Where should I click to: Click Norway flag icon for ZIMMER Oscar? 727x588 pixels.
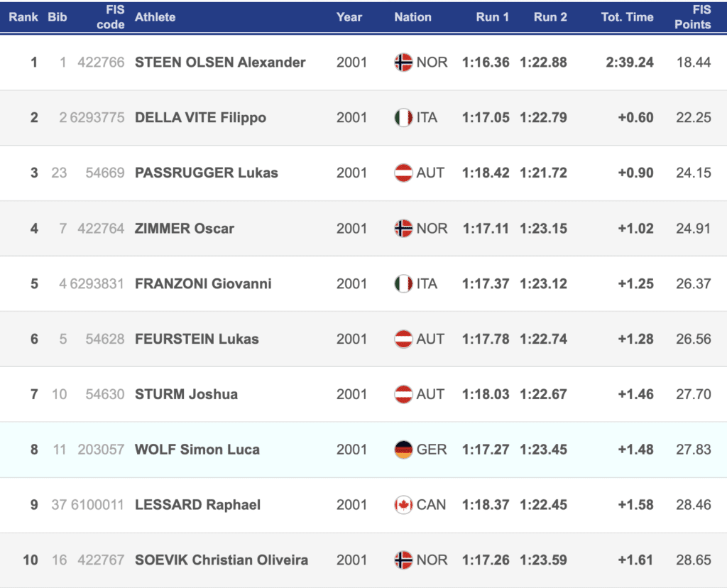403,228
